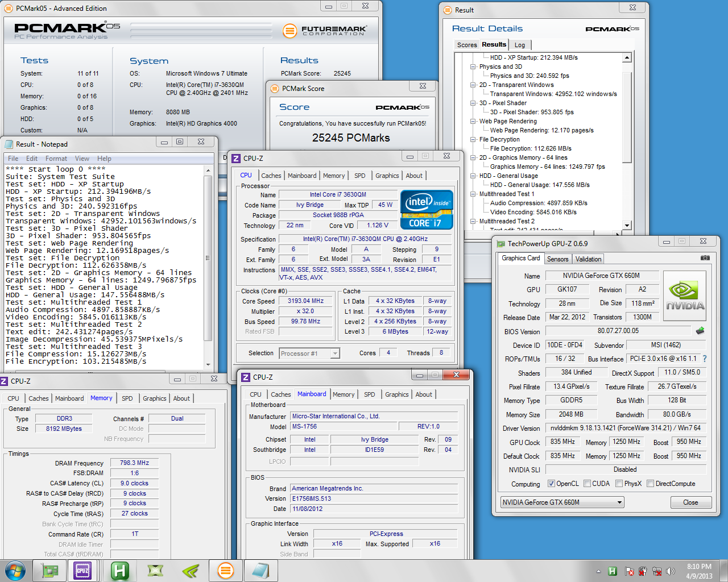728x582 pixels.
Task: Collapse the HDD - General Usage node
Action: tap(473, 176)
